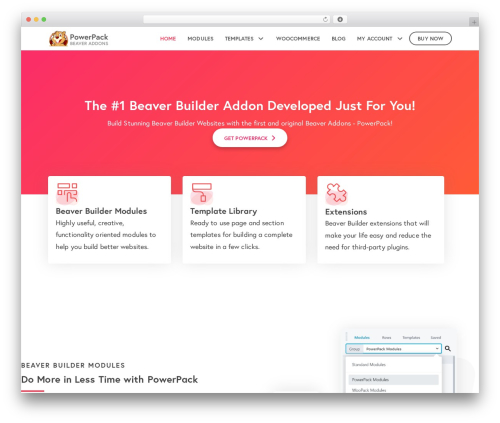Image resolution: width=500 pixels, height=423 pixels.
Task: Open the Beaver Builder Modules card heading
Action: (x=101, y=211)
